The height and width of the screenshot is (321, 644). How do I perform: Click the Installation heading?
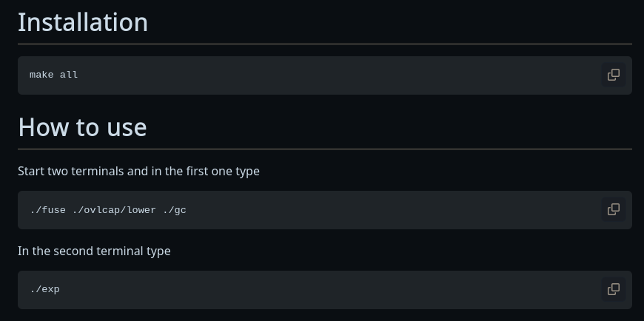(x=83, y=22)
